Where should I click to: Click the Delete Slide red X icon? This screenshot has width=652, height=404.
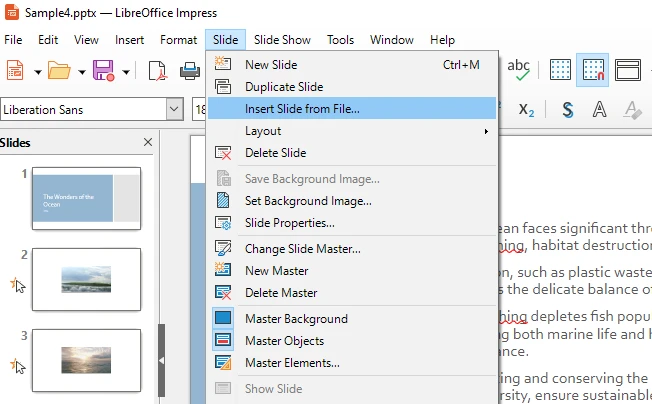[x=223, y=153]
